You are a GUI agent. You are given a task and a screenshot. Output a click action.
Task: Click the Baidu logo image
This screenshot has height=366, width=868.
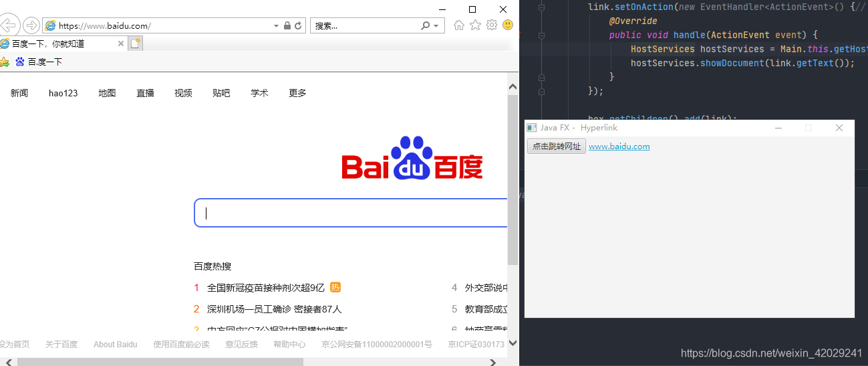coord(412,159)
